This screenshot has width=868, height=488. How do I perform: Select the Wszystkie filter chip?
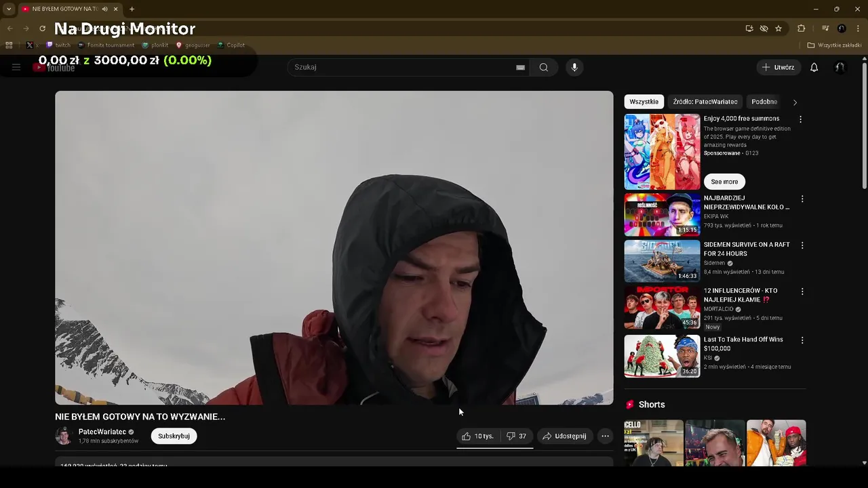pyautogui.click(x=644, y=102)
